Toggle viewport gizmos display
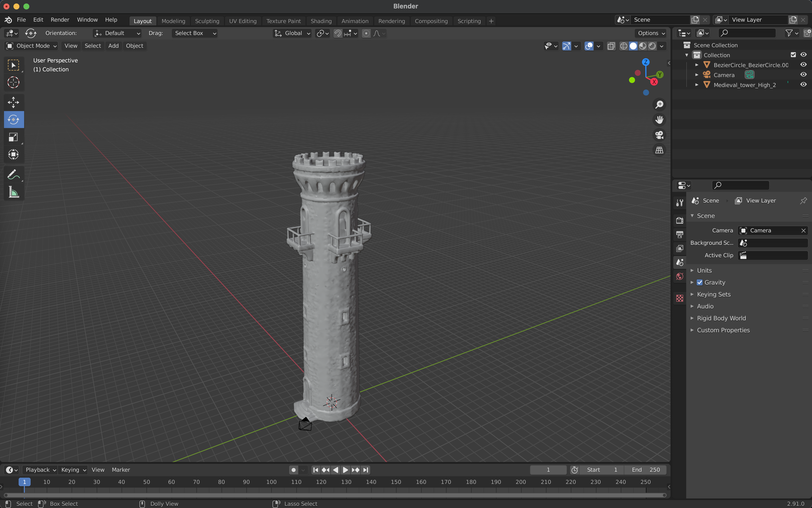The width and height of the screenshot is (812, 508). pyautogui.click(x=566, y=46)
